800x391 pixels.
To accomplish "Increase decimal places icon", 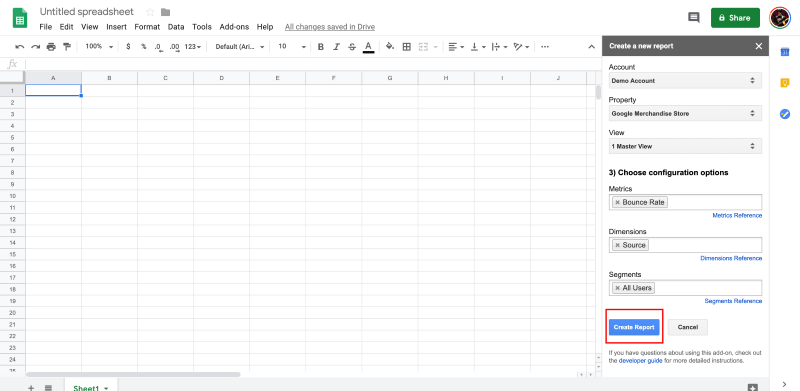I will pos(174,47).
